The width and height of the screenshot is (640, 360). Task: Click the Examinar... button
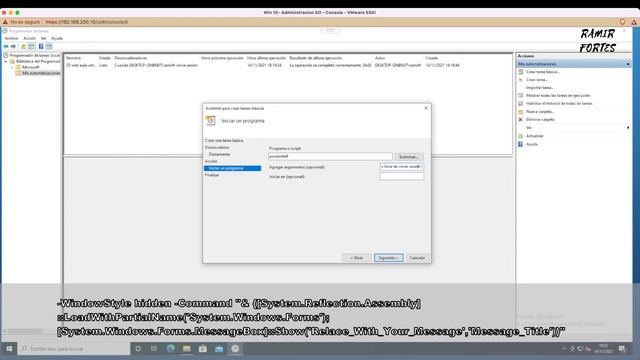[x=409, y=157]
